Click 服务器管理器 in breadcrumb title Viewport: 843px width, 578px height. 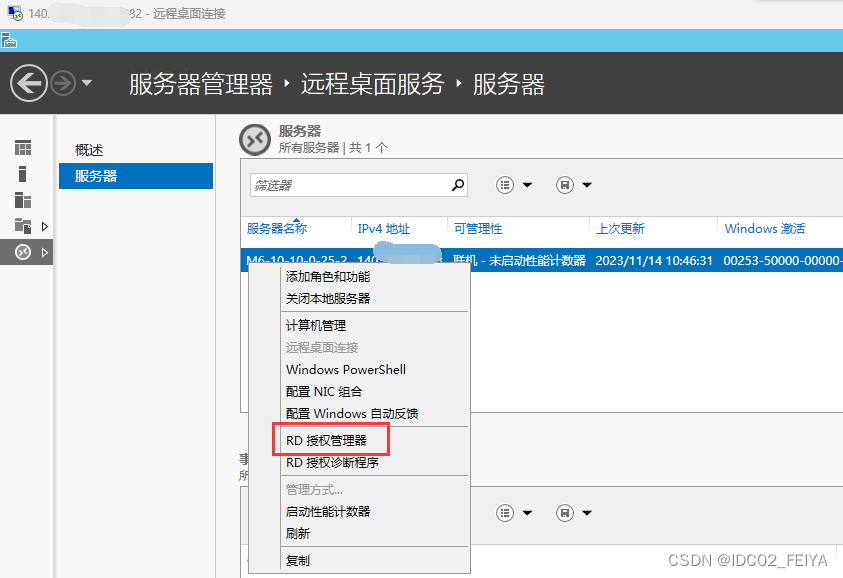pyautogui.click(x=201, y=84)
